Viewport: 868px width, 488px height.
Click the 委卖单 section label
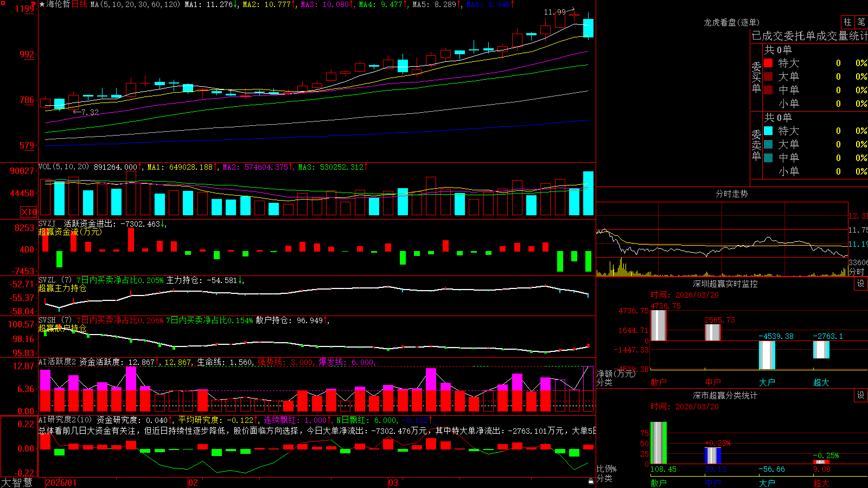coord(756,145)
